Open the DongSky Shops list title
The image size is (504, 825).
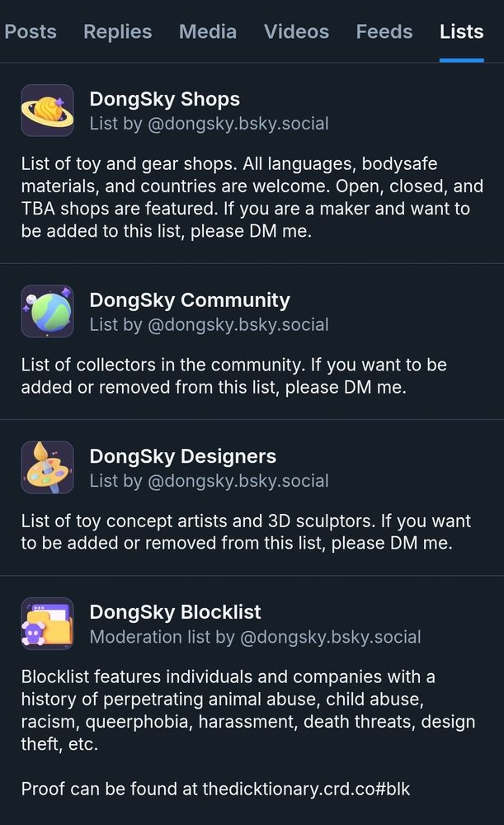coord(164,99)
